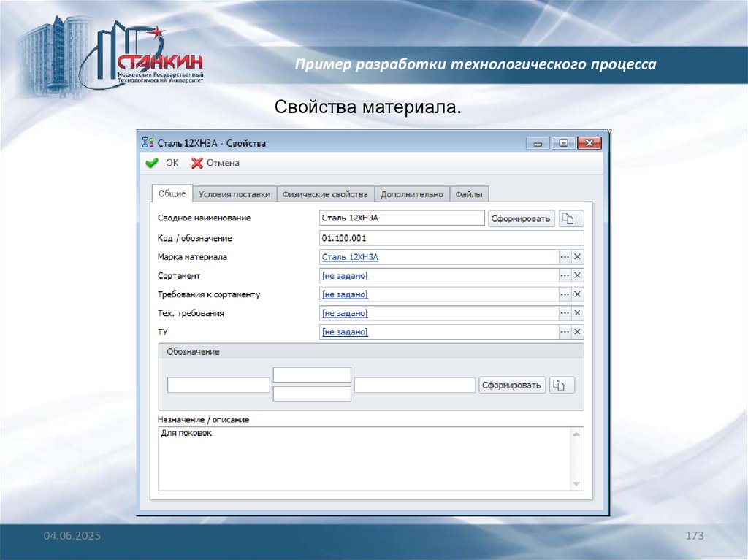
Task: Click the Назначение / описание label
Action: click(203, 419)
